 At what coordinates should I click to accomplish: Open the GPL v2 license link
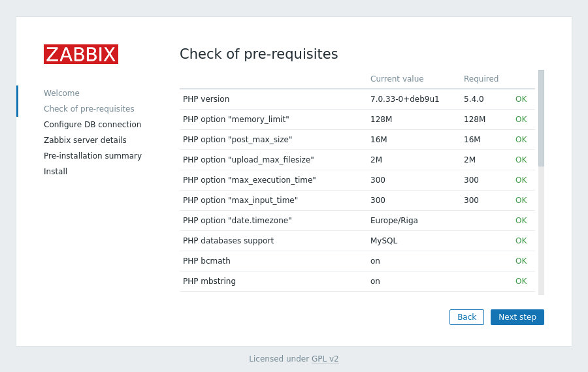(x=325, y=358)
